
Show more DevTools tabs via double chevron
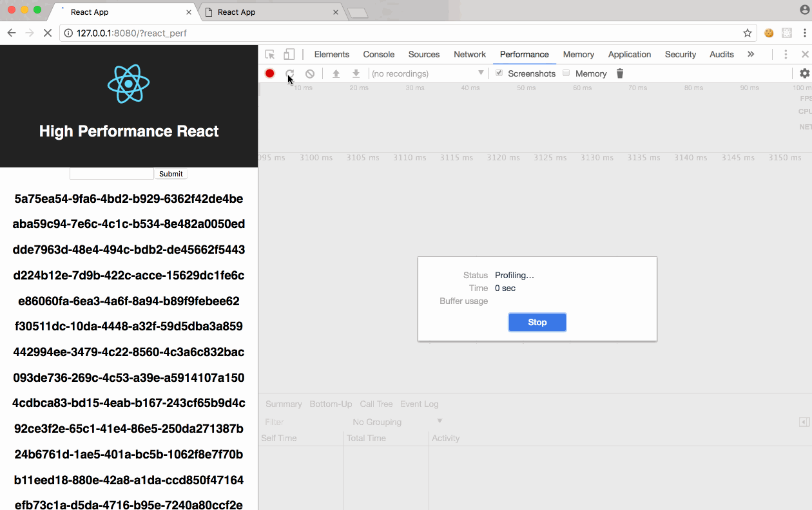751,54
